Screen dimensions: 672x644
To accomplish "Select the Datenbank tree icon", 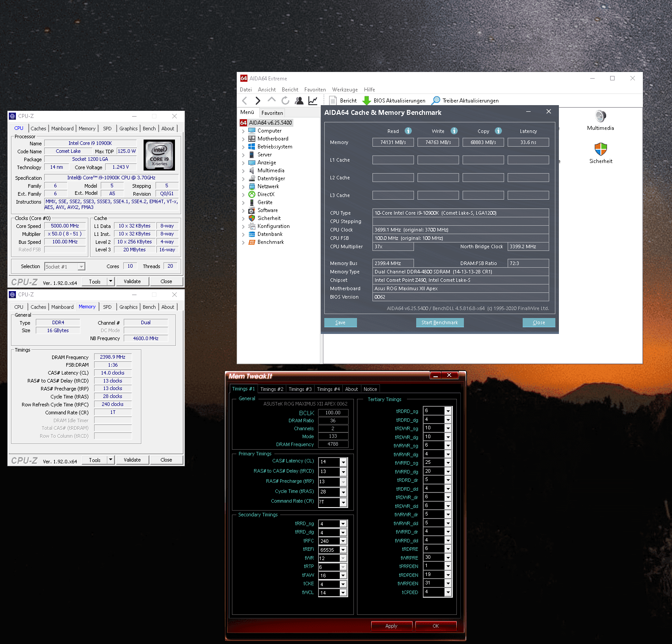I will [x=252, y=234].
